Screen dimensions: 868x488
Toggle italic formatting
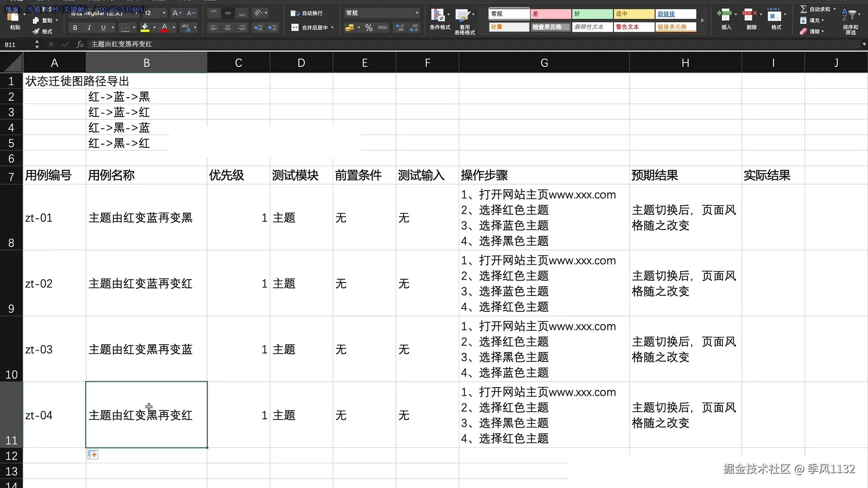point(89,28)
